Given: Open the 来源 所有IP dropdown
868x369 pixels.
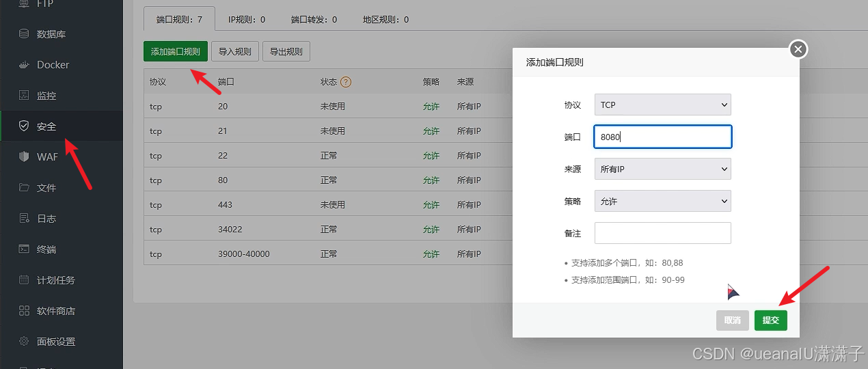Looking at the screenshot, I should coord(663,169).
